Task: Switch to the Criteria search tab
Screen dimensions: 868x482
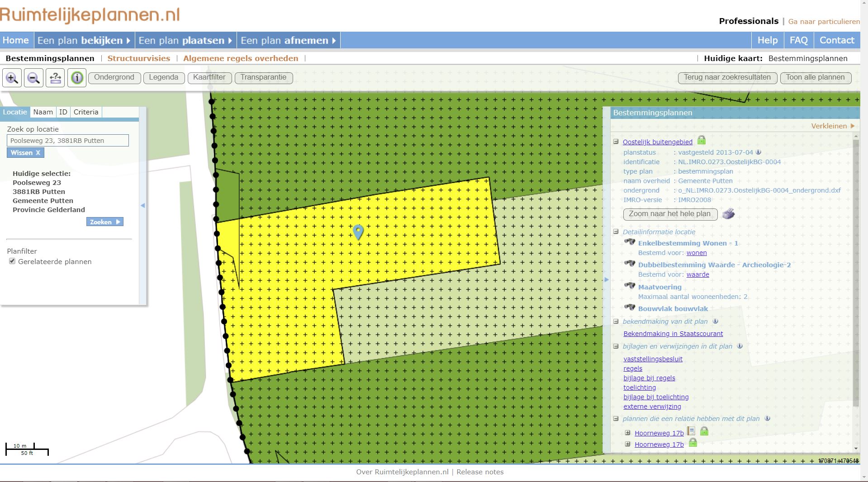Action: [x=86, y=112]
